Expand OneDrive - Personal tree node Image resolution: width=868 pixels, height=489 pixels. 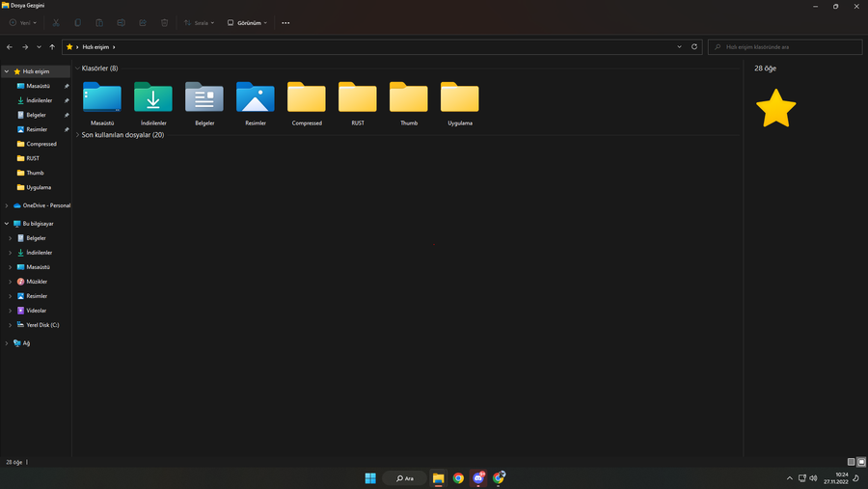(x=7, y=205)
